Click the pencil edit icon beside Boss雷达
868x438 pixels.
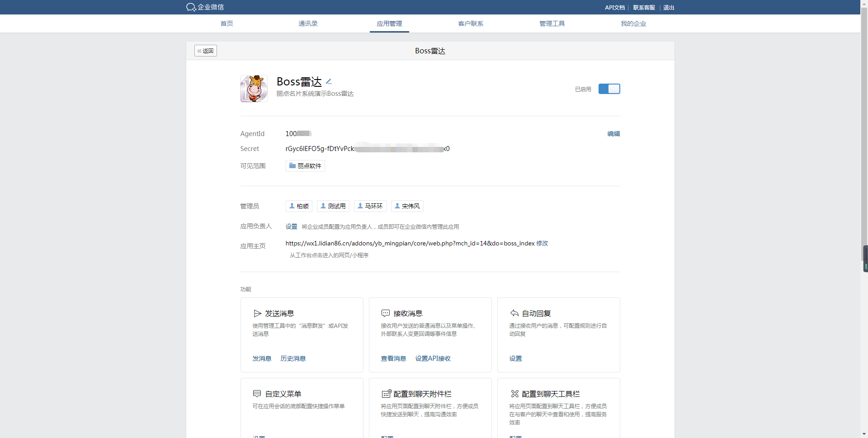329,82
